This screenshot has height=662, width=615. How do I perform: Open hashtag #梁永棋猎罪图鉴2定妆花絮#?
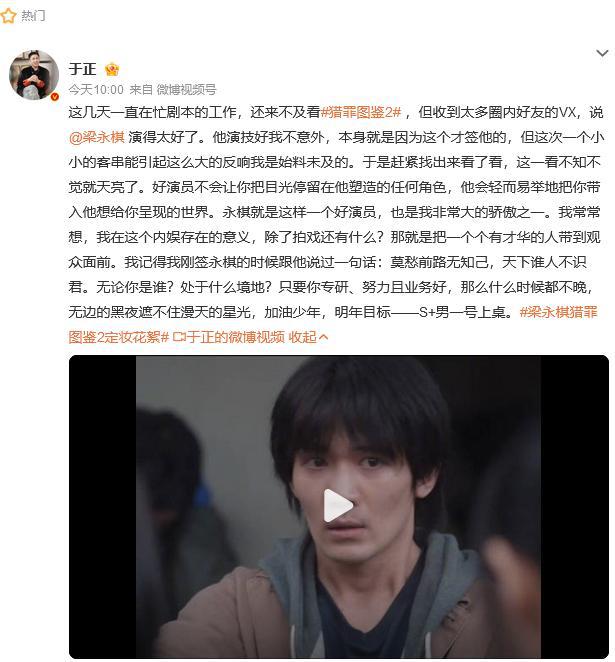[x=333, y=325]
